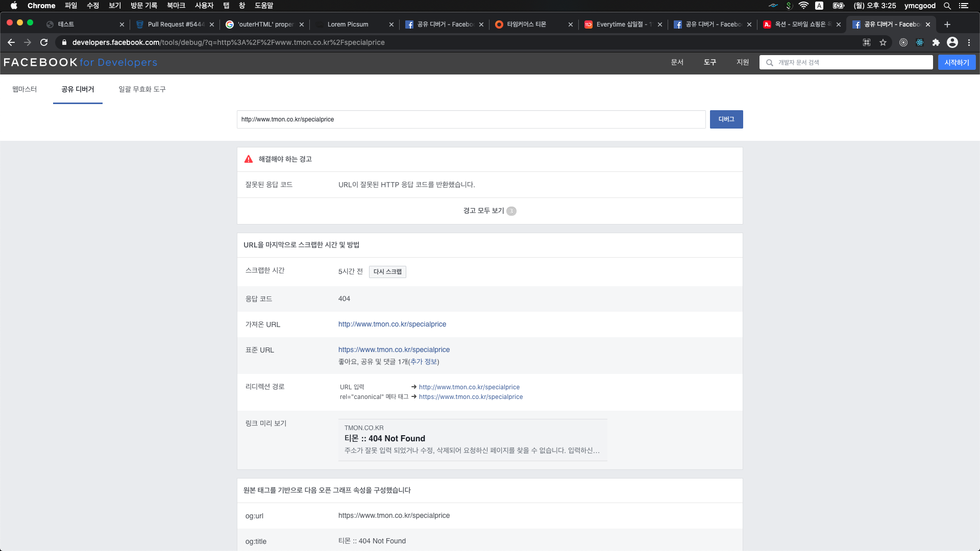Click the 404 response code value
Screen dimensions: 980x551
pyautogui.click(x=344, y=298)
